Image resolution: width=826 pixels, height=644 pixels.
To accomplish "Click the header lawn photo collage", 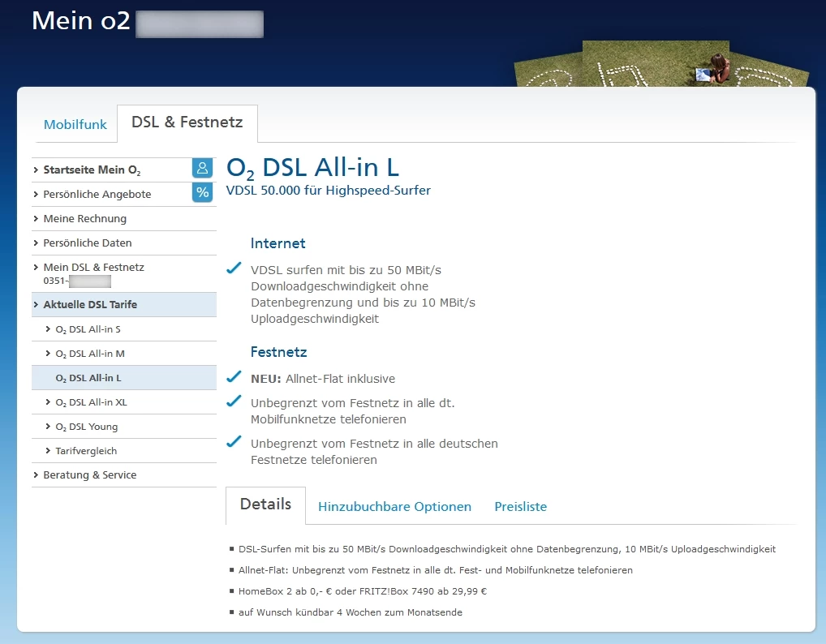I will pyautogui.click(x=661, y=64).
